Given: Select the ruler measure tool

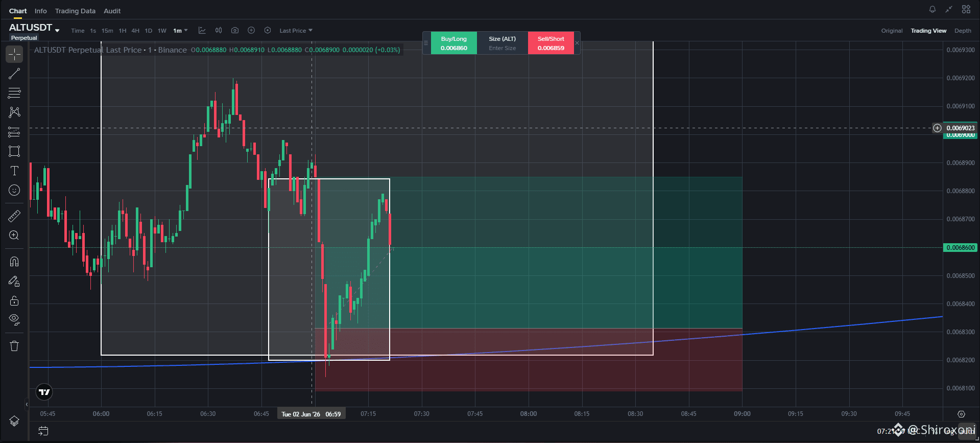Looking at the screenshot, I should coord(14,216).
